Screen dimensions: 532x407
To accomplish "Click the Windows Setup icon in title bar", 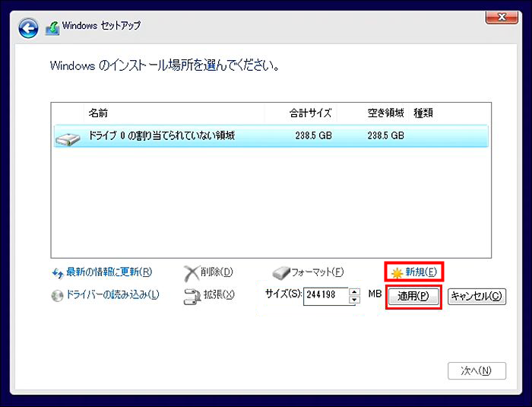I will tap(52, 28).
